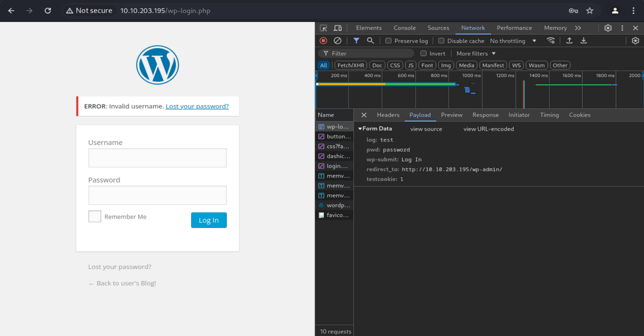Click the browser forward arrow

point(30,11)
